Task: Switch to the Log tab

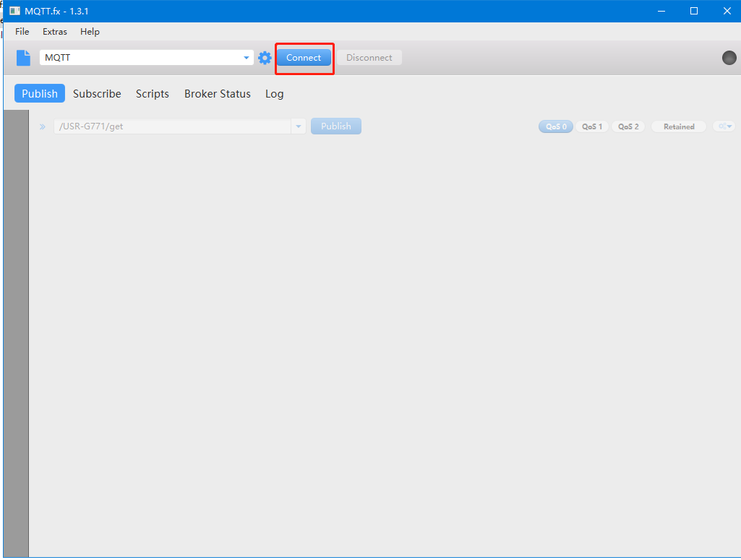Action: [274, 93]
